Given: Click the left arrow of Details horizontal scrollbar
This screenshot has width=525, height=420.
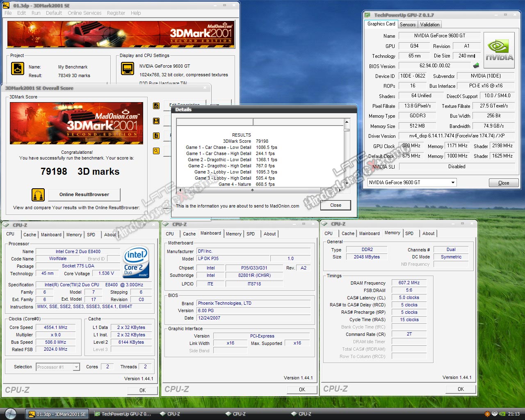Looking at the screenshot, I should click(x=180, y=190).
